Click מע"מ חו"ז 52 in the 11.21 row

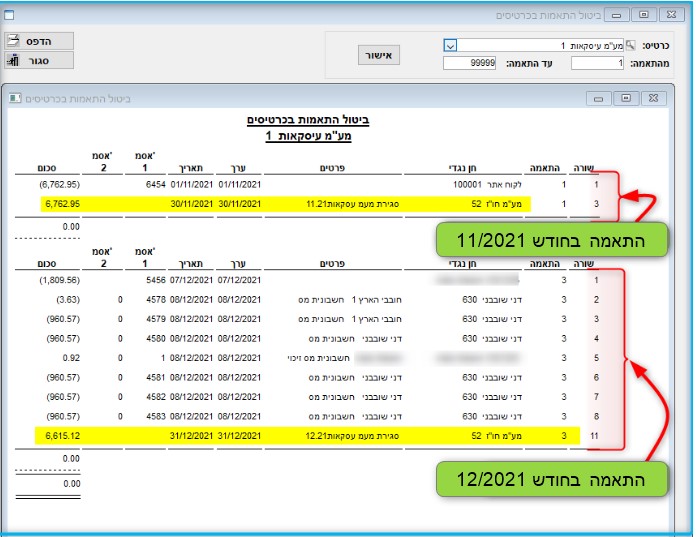coord(496,204)
